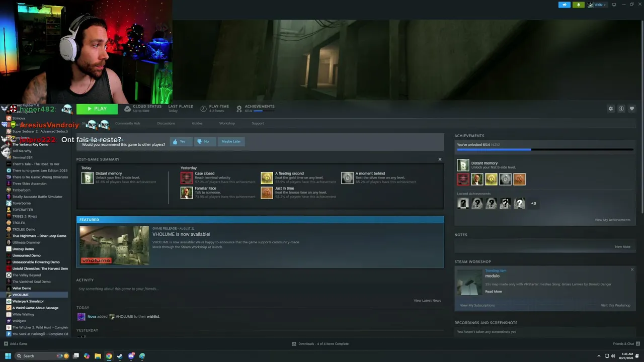Select Ultimate Drummer in library list
This screenshot has width=644, height=362.
pos(34,242)
